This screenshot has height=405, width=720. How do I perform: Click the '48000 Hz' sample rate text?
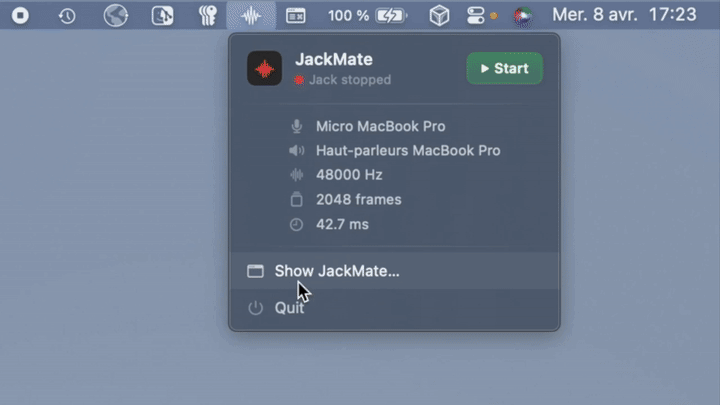coord(349,175)
